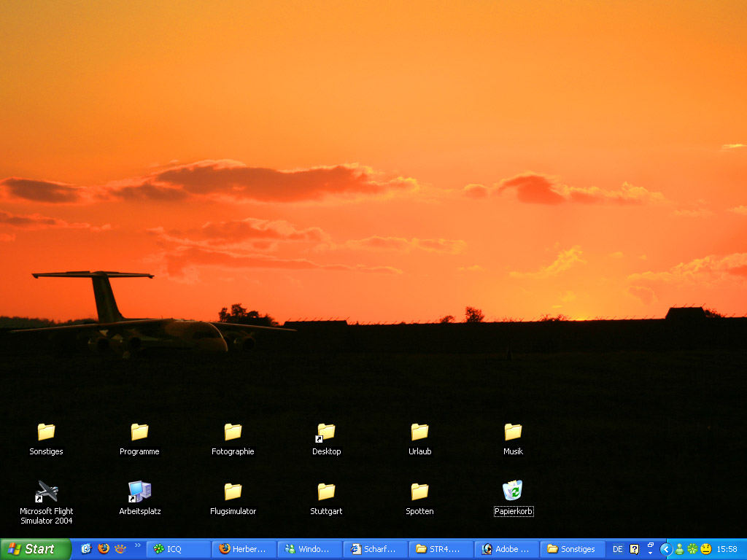Screen dimensions: 747x560
Task: Open the Papierkorb recycle bin
Action: point(513,491)
